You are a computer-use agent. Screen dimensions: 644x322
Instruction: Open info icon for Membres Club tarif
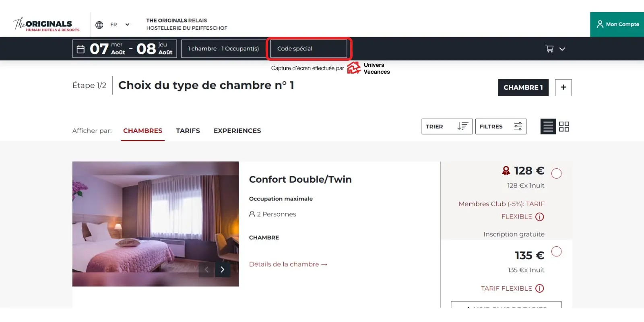coord(540,217)
